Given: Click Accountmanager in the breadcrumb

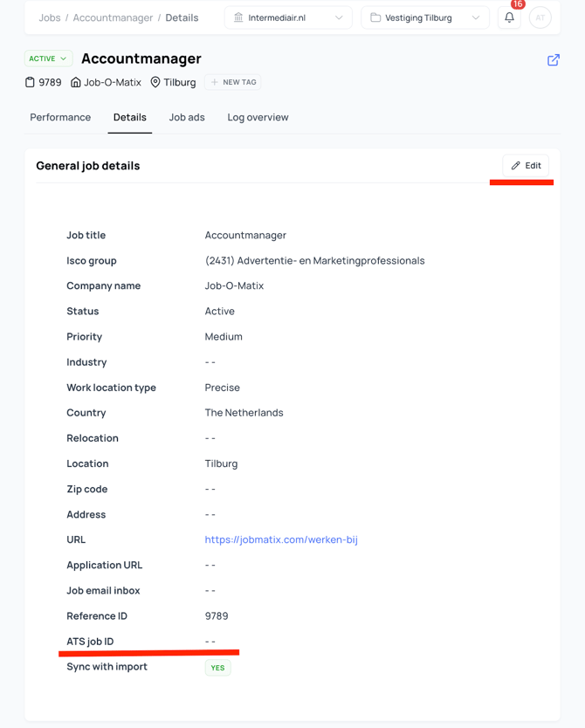Looking at the screenshot, I should coord(113,17).
